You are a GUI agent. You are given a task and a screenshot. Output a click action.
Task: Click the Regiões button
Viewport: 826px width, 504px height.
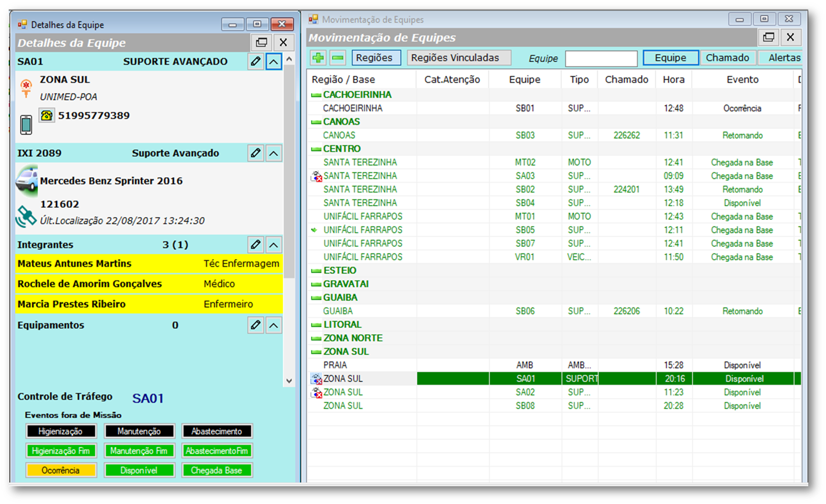(374, 58)
